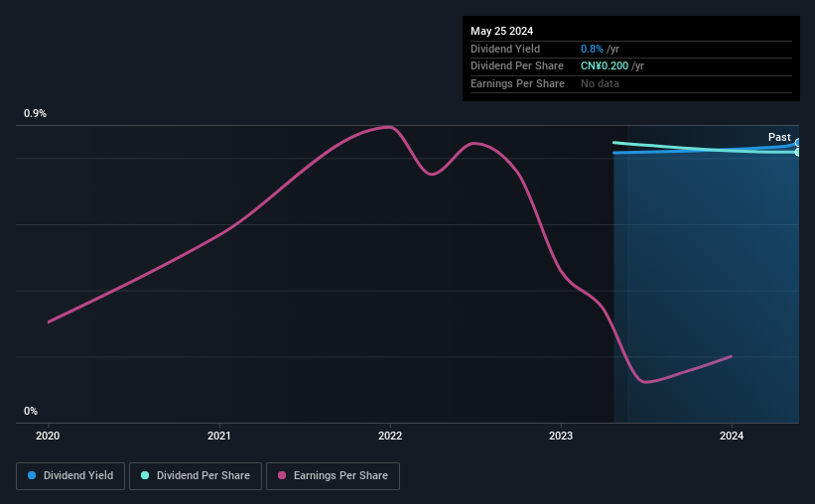Click the blue Dividend Yield endpoint marker
This screenshot has height=504, width=815.
[797, 144]
